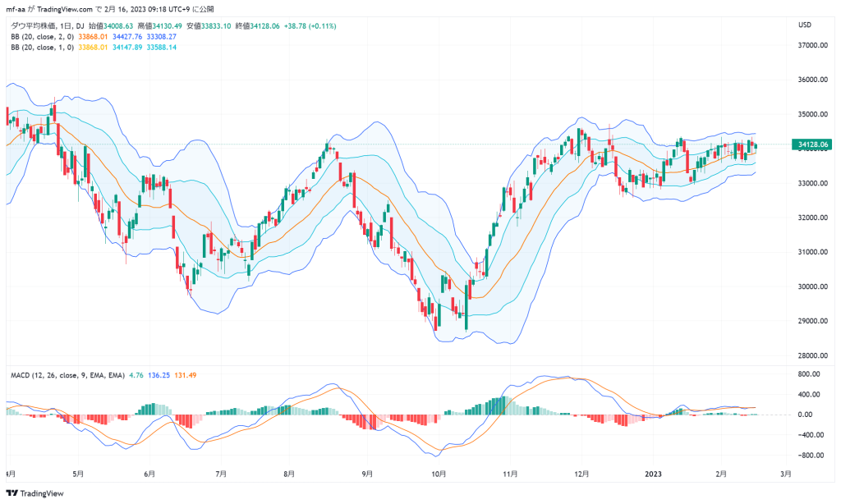Click the USD currency label on price axis

[805, 25]
